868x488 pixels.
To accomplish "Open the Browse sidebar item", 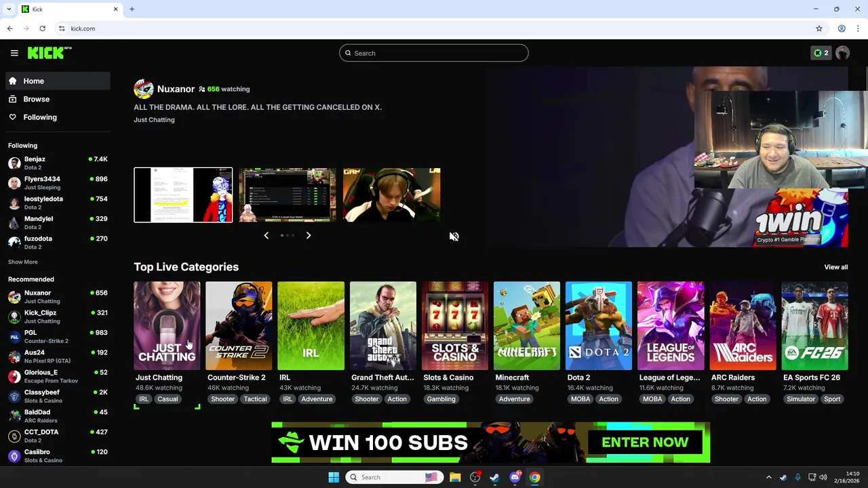I will coord(58,99).
